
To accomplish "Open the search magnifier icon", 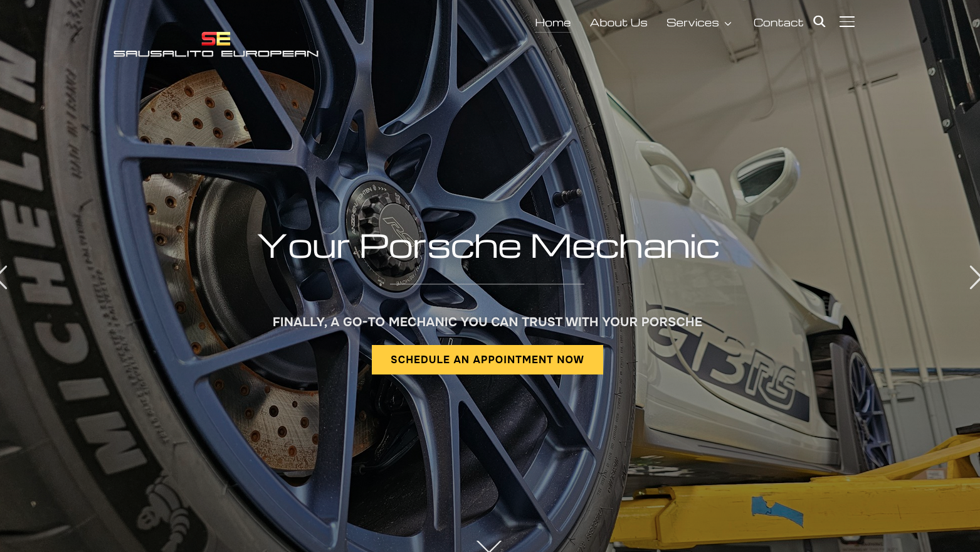I will tap(819, 22).
